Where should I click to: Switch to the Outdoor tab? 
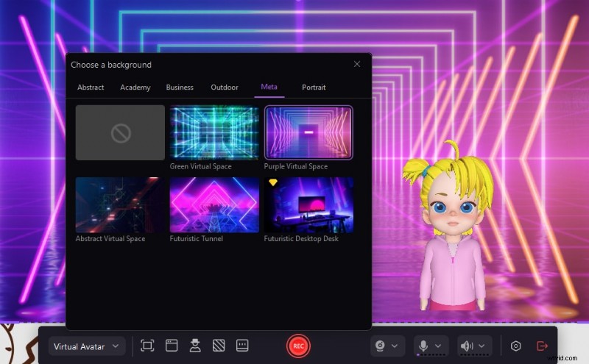click(x=225, y=87)
